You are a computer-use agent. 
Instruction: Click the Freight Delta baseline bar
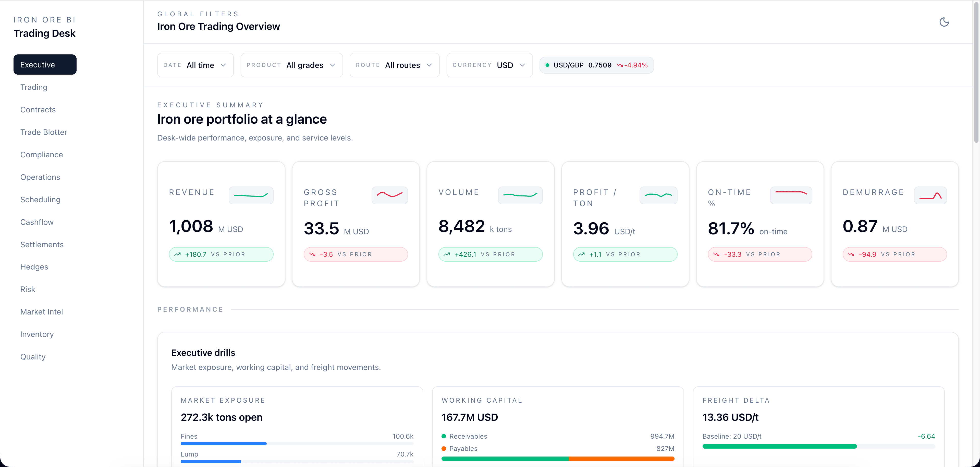click(818, 446)
